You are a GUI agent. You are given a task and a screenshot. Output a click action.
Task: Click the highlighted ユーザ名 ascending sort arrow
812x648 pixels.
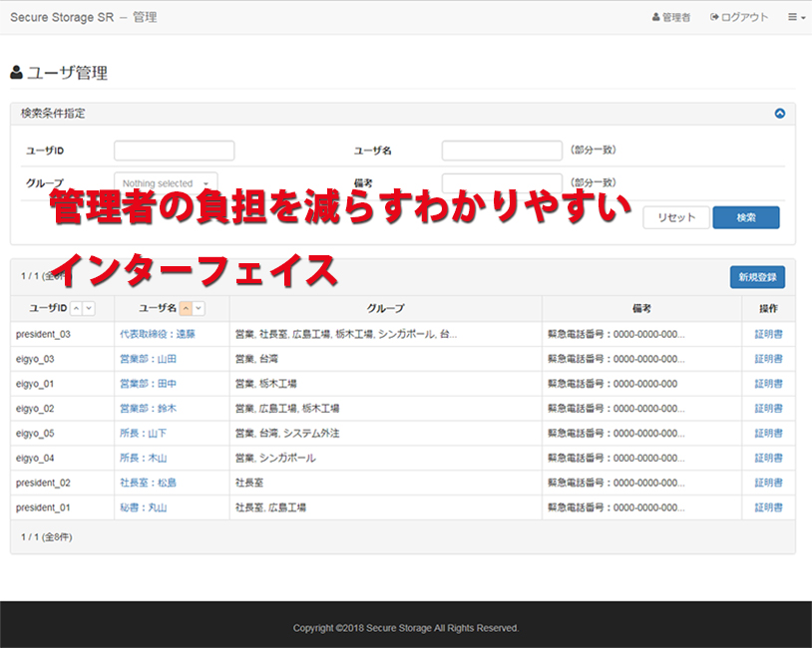tap(186, 309)
